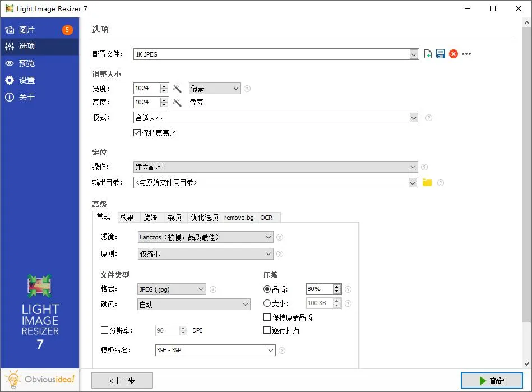
Task: Open the remove.bg tab
Action: [239, 218]
